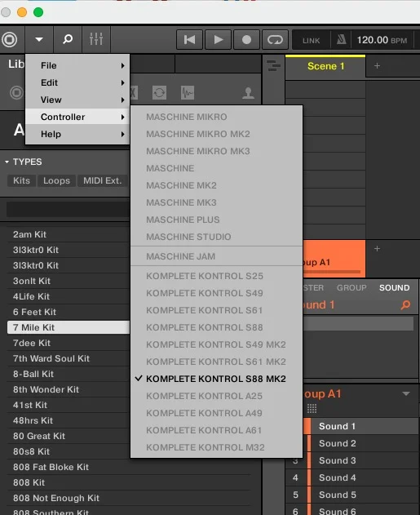
Task: Select Sound 4 slot
Action: 354,477
